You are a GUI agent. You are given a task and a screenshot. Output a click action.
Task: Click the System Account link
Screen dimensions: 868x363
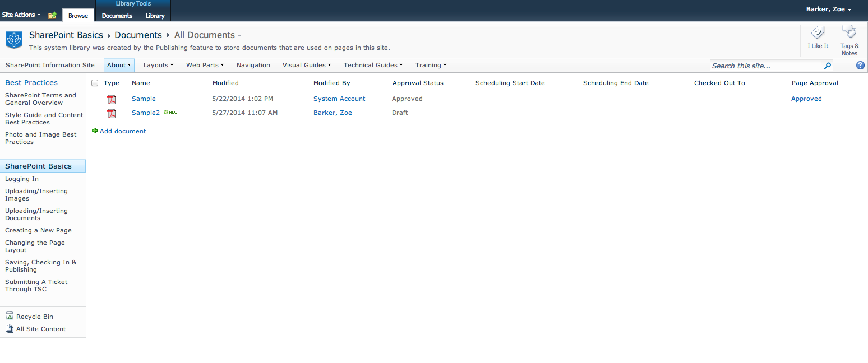339,99
